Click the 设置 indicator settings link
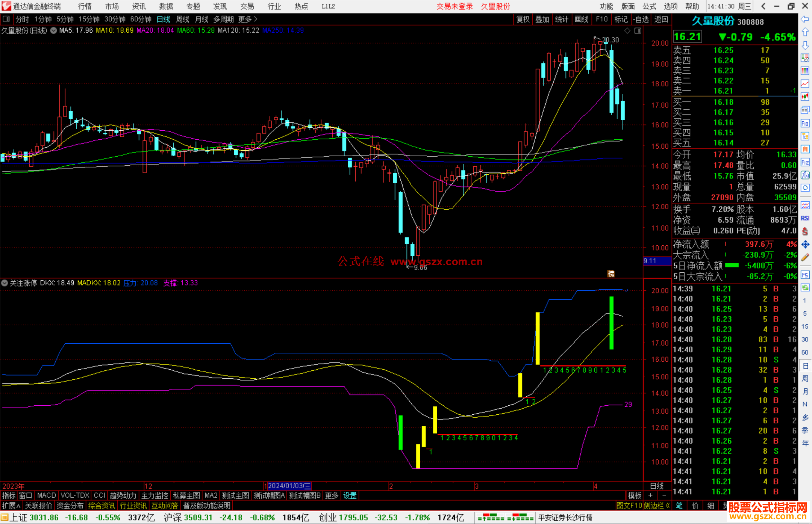The height and width of the screenshot is (524, 812). (x=350, y=495)
